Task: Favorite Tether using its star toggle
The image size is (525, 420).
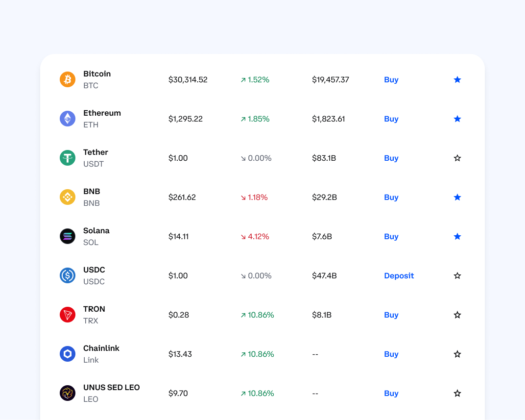Action: tap(457, 158)
